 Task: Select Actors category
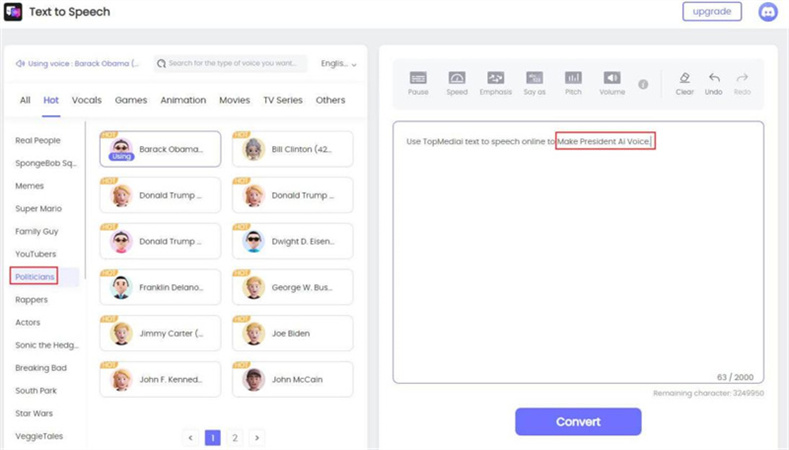pos(28,322)
